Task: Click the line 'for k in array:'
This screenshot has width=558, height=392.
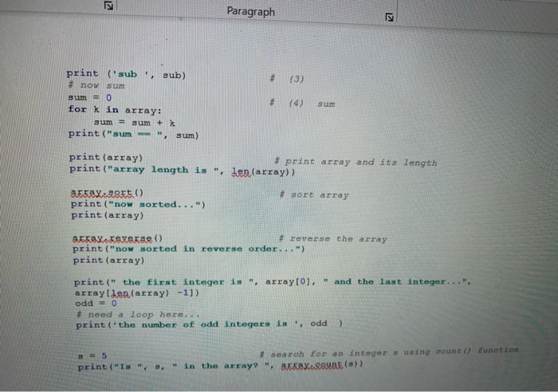Action: click(115, 110)
